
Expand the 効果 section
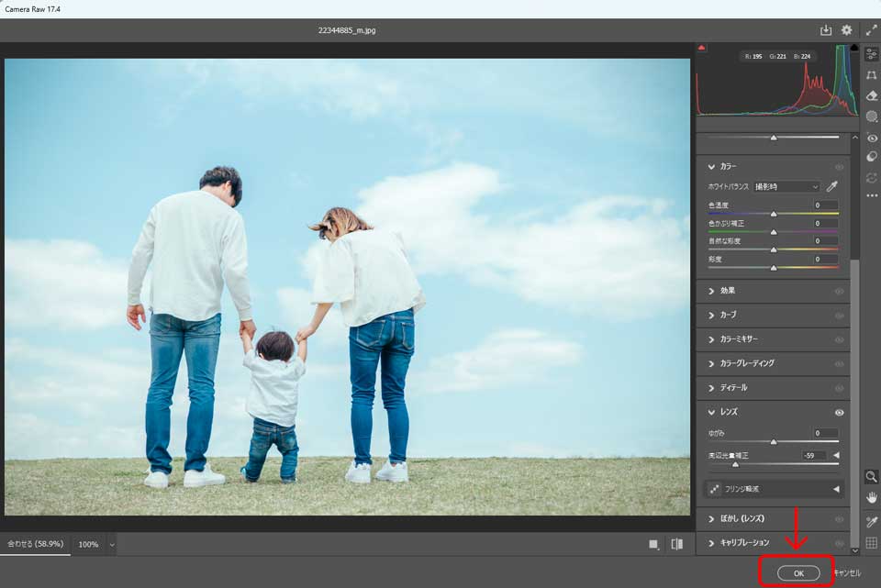(711, 291)
